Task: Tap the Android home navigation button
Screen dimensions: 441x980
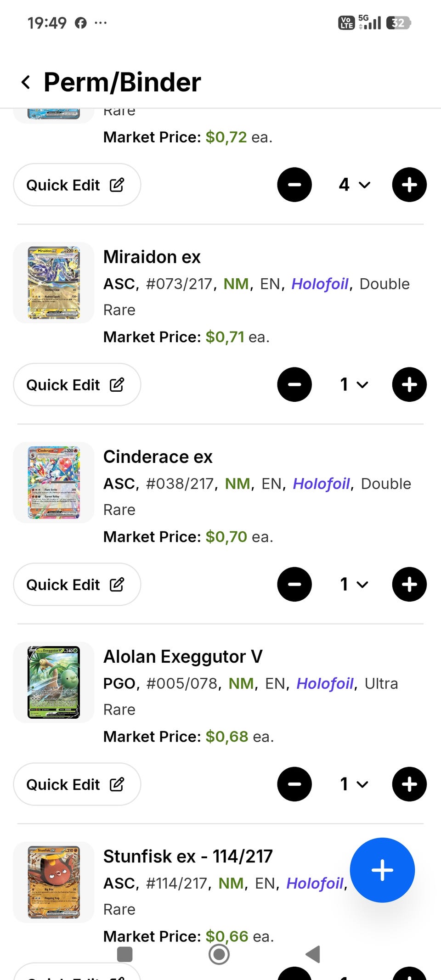Action: (x=219, y=954)
